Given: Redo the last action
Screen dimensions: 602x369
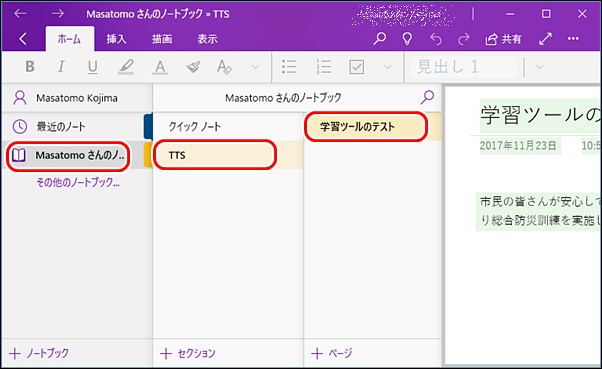Looking at the screenshot, I should pyautogui.click(x=464, y=39).
